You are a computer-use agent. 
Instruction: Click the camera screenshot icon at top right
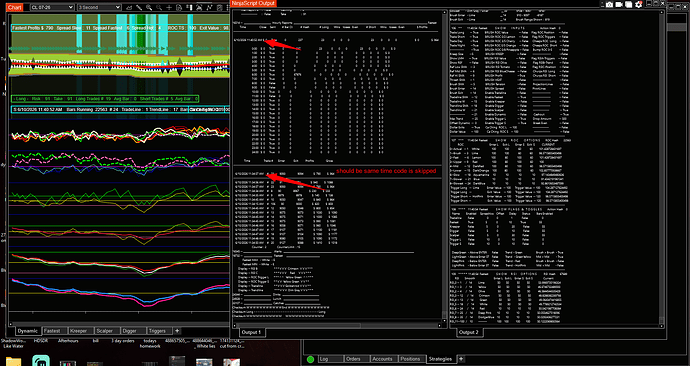(609, 4)
